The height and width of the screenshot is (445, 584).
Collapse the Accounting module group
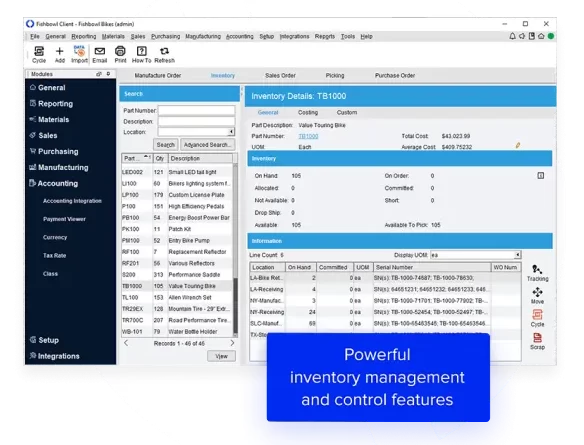(54, 183)
